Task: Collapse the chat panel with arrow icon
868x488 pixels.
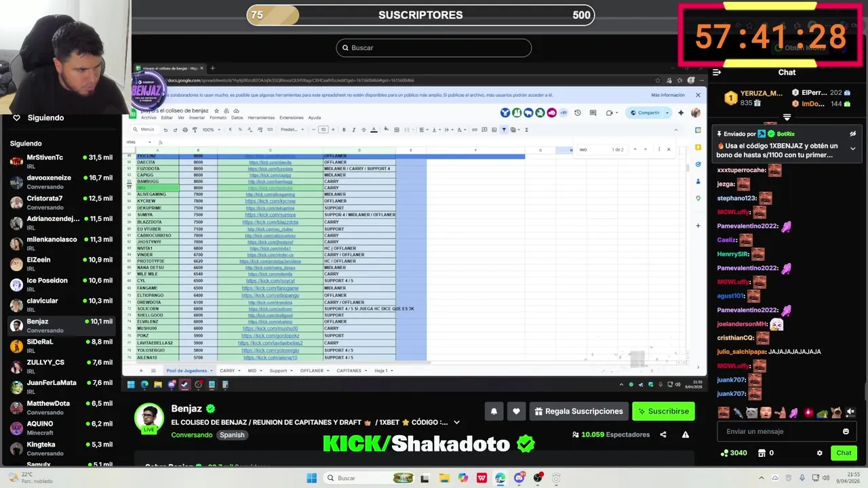Action: click(x=717, y=73)
